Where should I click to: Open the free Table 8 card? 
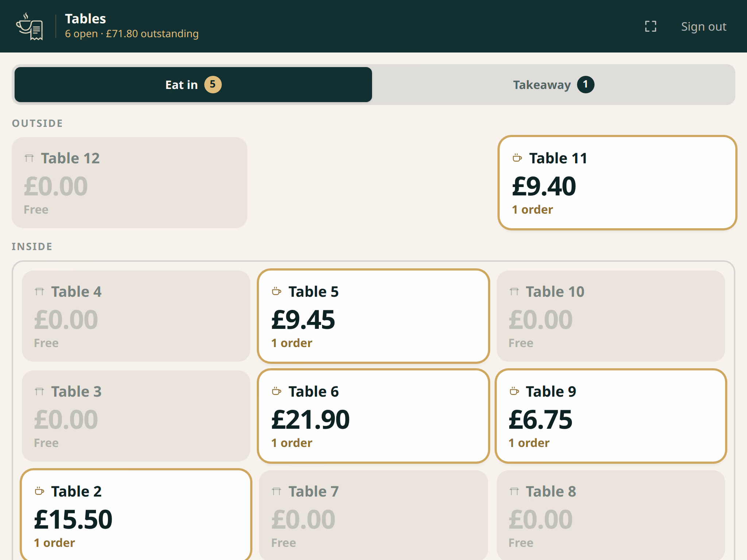611,515
